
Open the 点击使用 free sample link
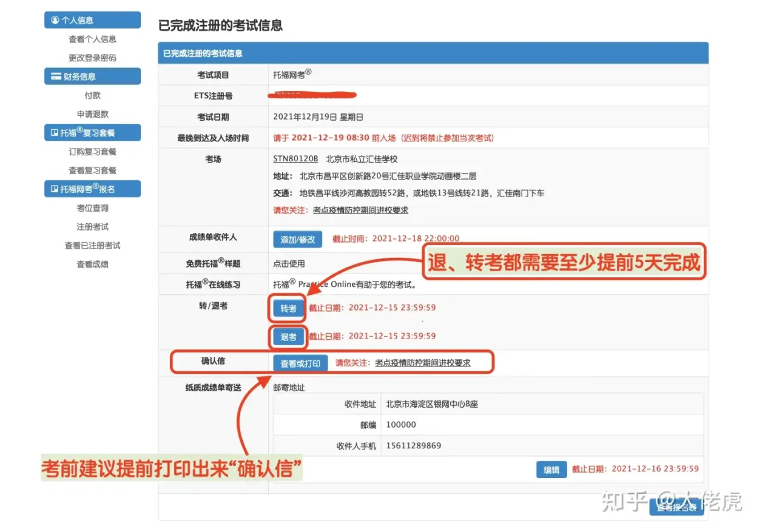[289, 264]
